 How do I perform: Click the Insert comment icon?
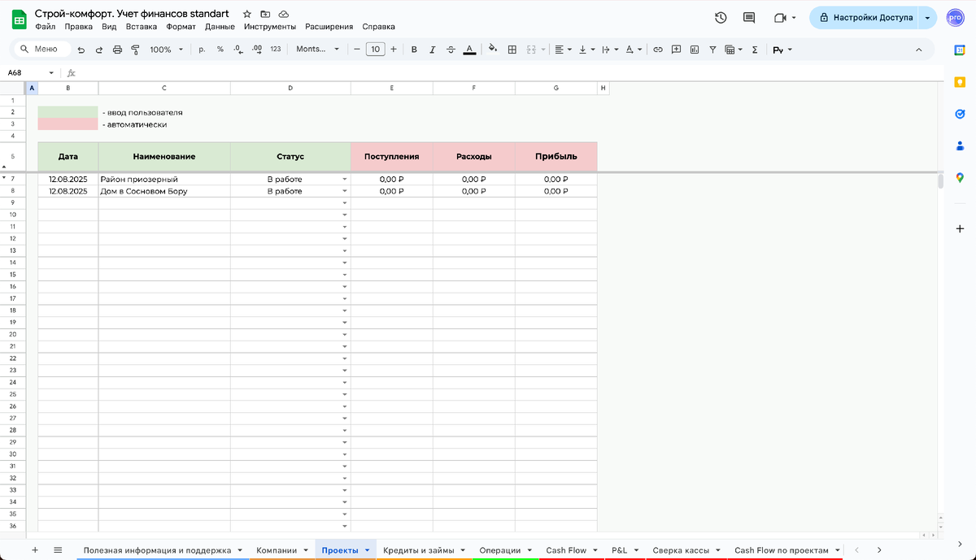pos(676,50)
